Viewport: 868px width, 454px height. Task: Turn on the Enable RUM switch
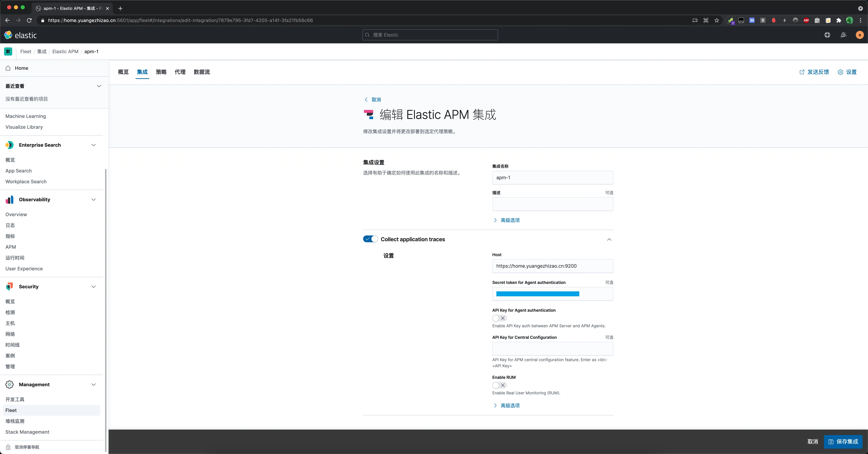(499, 385)
